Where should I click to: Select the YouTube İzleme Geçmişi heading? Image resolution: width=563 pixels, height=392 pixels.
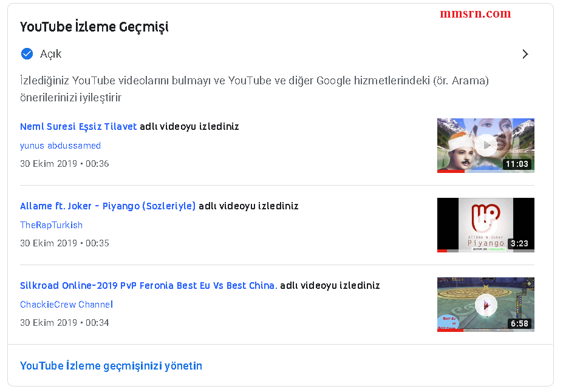94,27
